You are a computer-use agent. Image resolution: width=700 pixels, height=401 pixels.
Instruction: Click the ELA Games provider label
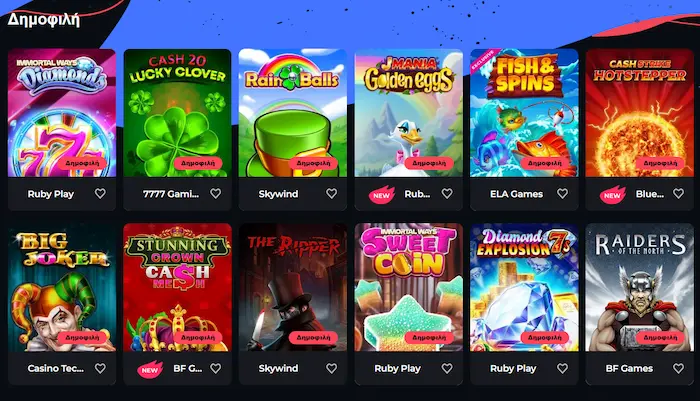517,194
